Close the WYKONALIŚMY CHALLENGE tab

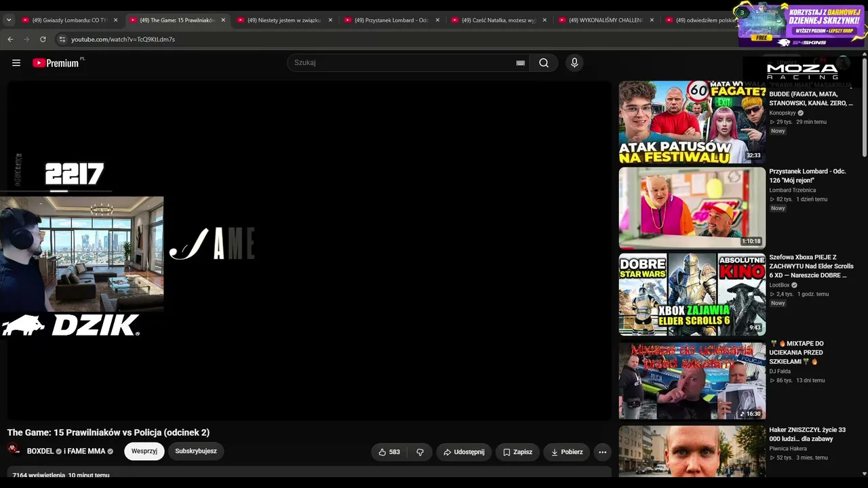652,20
